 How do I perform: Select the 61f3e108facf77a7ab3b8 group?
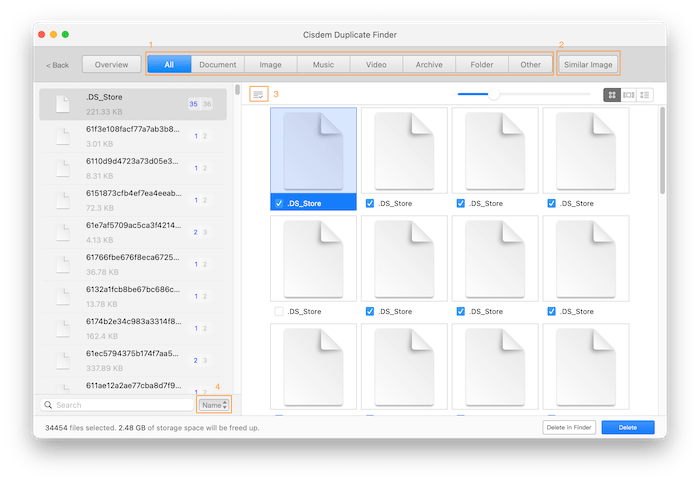click(x=133, y=137)
